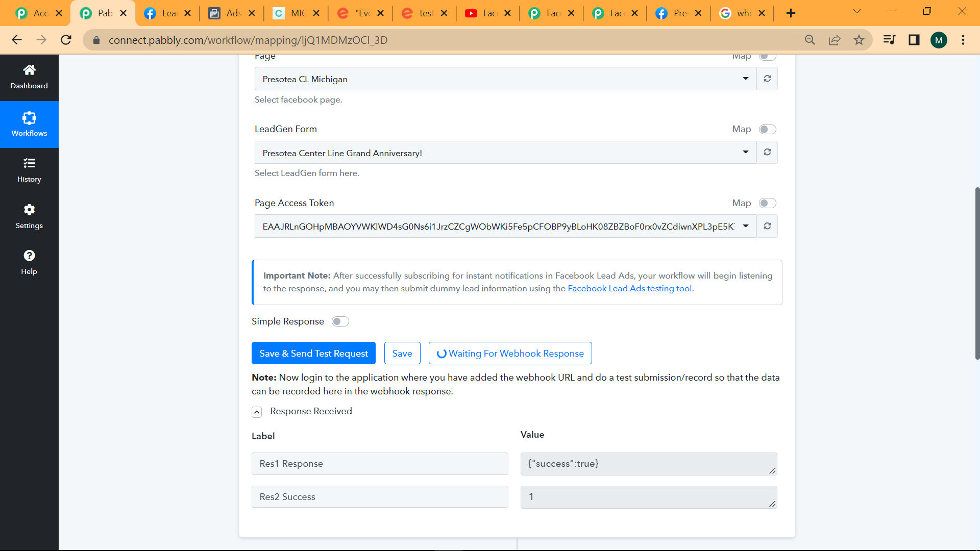Open the Settings gear icon

pos(29,210)
